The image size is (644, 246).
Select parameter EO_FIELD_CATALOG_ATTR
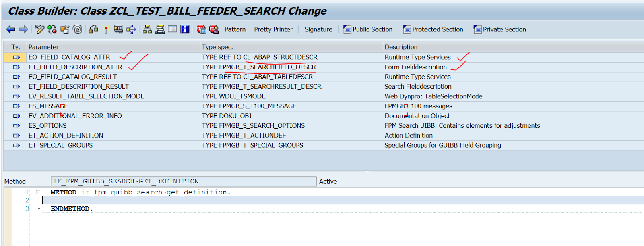pos(69,57)
